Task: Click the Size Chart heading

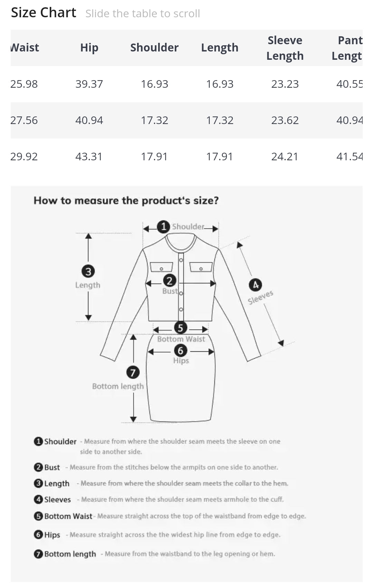Action: (x=44, y=13)
